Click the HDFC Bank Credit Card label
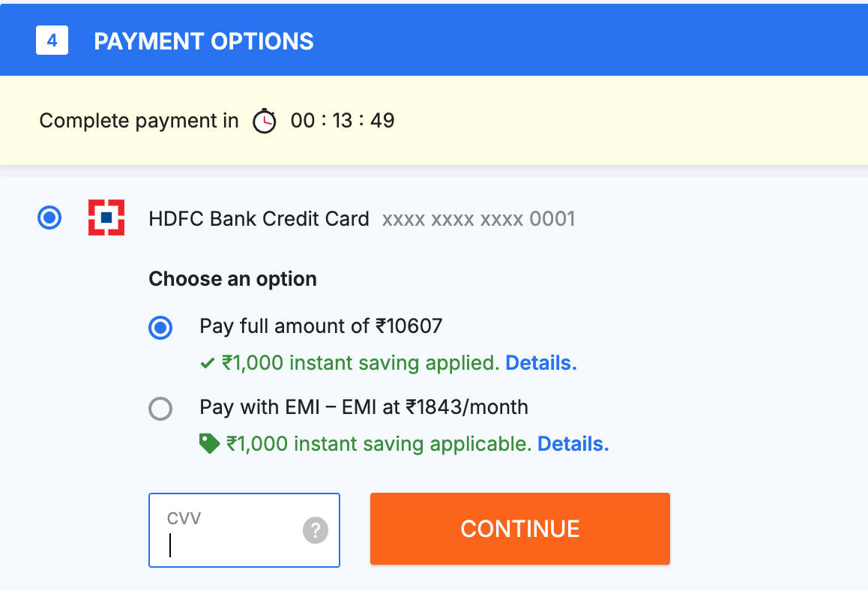 tap(259, 219)
